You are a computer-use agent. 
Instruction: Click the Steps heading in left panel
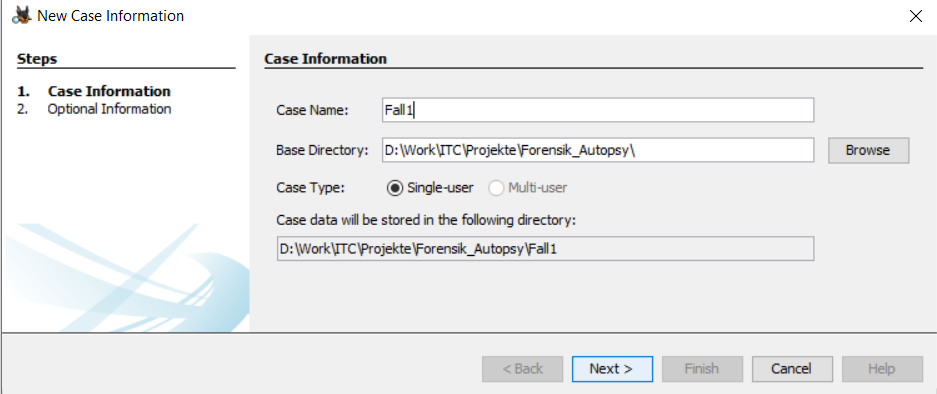tap(37, 59)
